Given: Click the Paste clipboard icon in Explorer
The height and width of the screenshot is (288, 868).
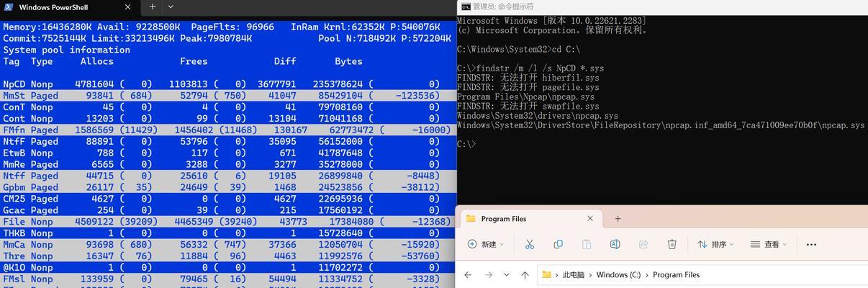Looking at the screenshot, I should (587, 244).
